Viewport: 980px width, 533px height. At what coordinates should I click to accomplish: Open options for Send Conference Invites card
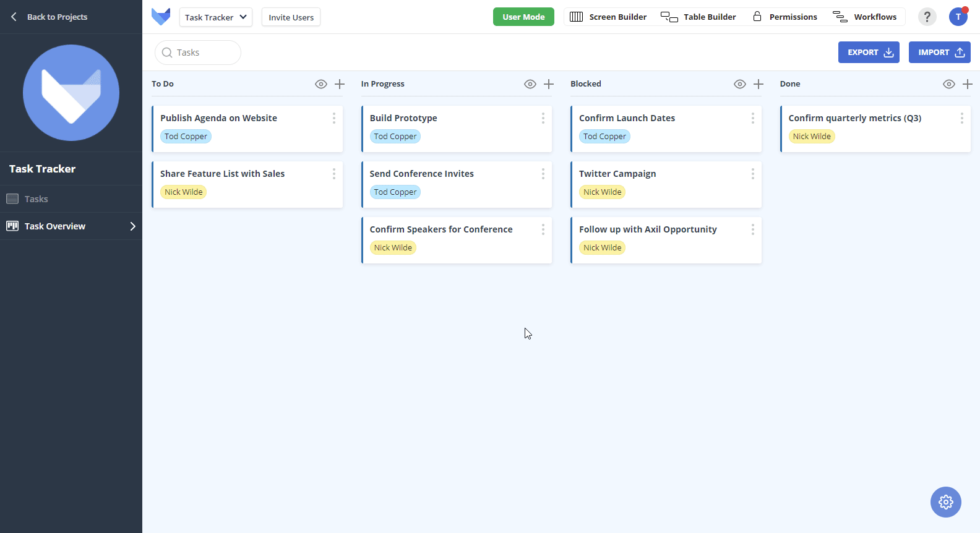point(543,174)
